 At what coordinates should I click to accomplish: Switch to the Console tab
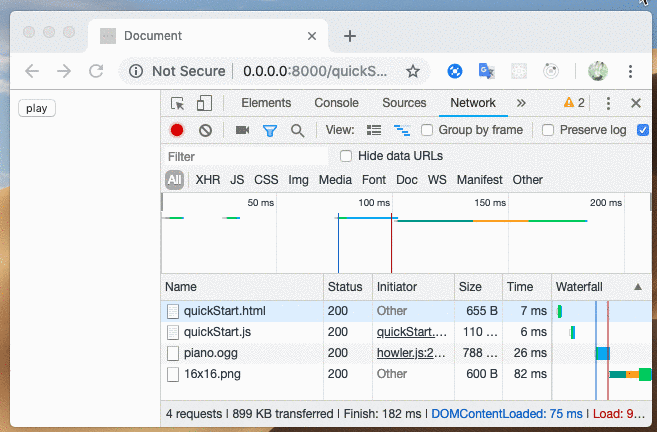(x=336, y=103)
